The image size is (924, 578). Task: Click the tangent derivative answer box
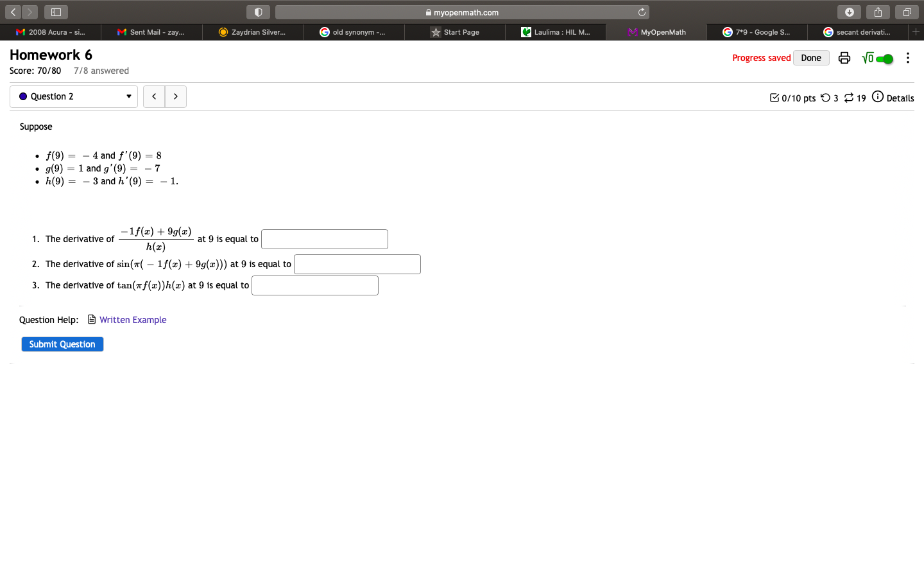click(x=315, y=285)
